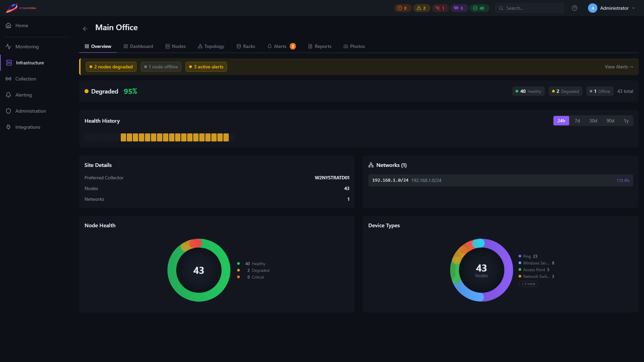Click the Network Swit... legend entry

tap(536, 276)
